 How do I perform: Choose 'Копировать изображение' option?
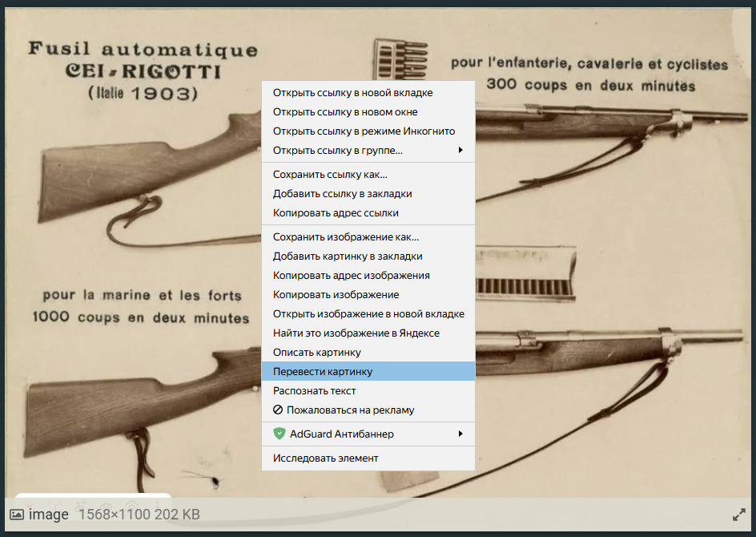[x=336, y=295]
